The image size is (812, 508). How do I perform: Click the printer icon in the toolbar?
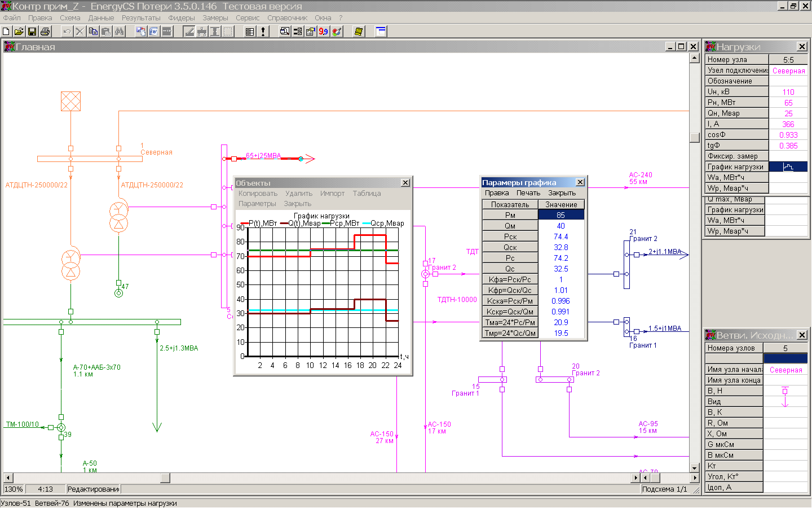(x=45, y=32)
